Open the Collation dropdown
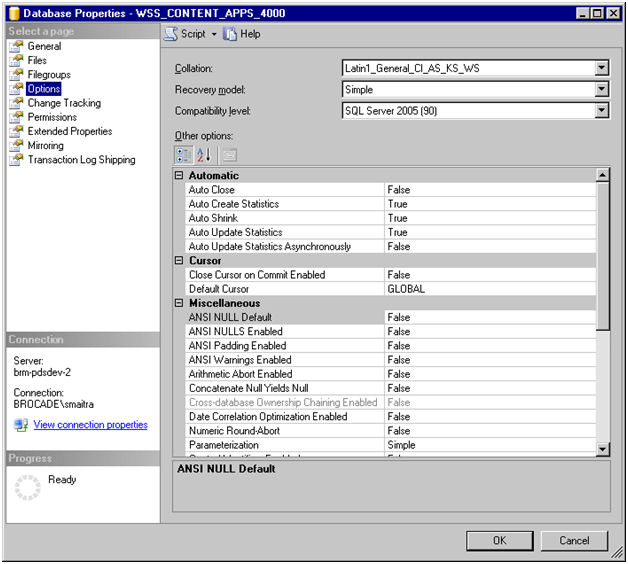Image resolution: width=628 pixels, height=564 pixels. point(601,68)
